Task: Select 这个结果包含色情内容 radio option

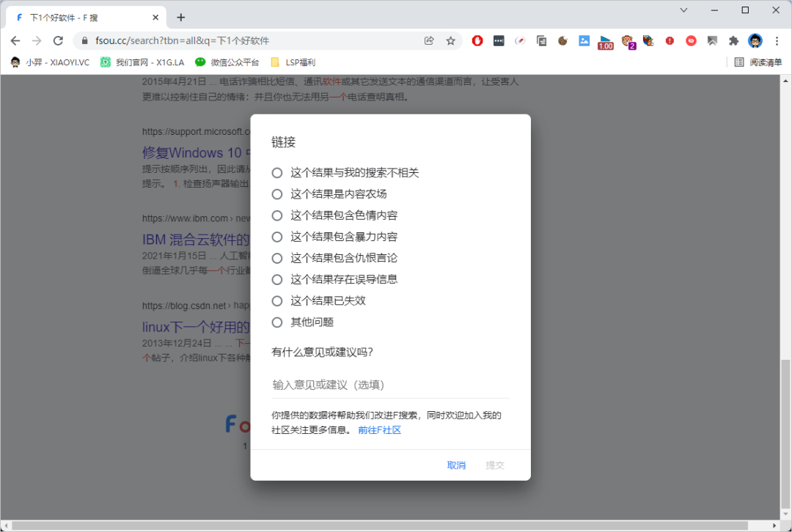Action: coord(276,215)
